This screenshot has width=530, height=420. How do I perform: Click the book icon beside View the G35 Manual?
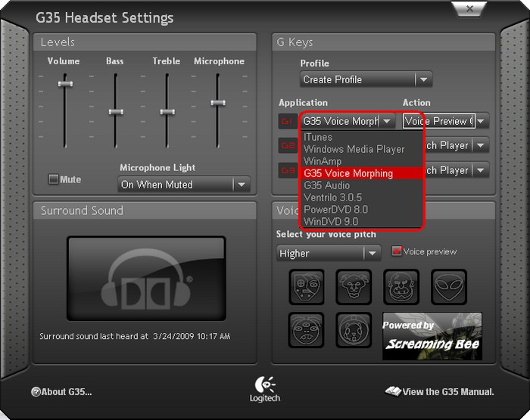[x=393, y=391]
